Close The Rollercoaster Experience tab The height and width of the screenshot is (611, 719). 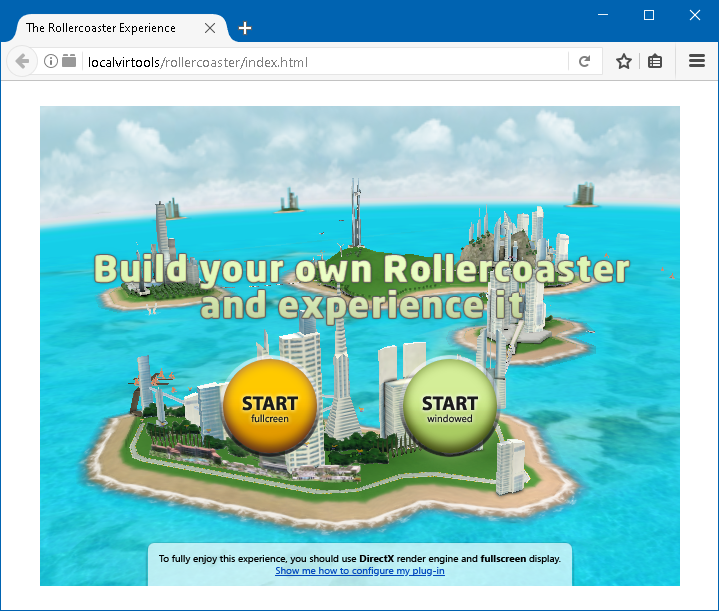[210, 28]
